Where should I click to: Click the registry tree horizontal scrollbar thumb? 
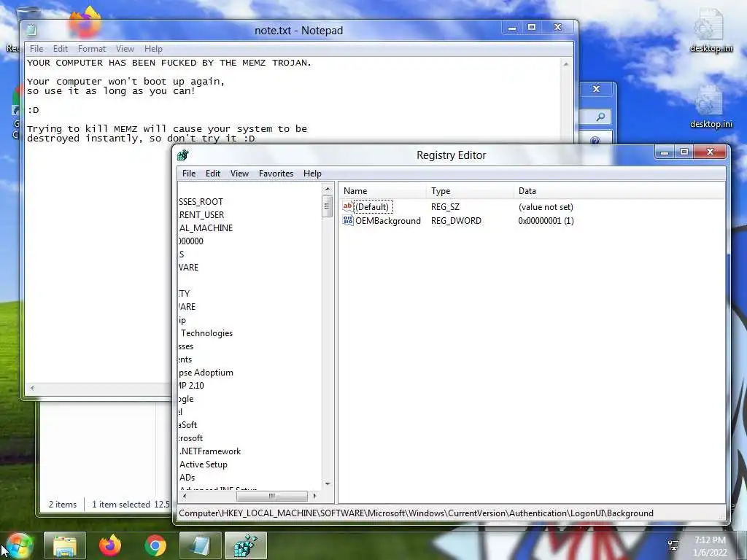pos(271,496)
